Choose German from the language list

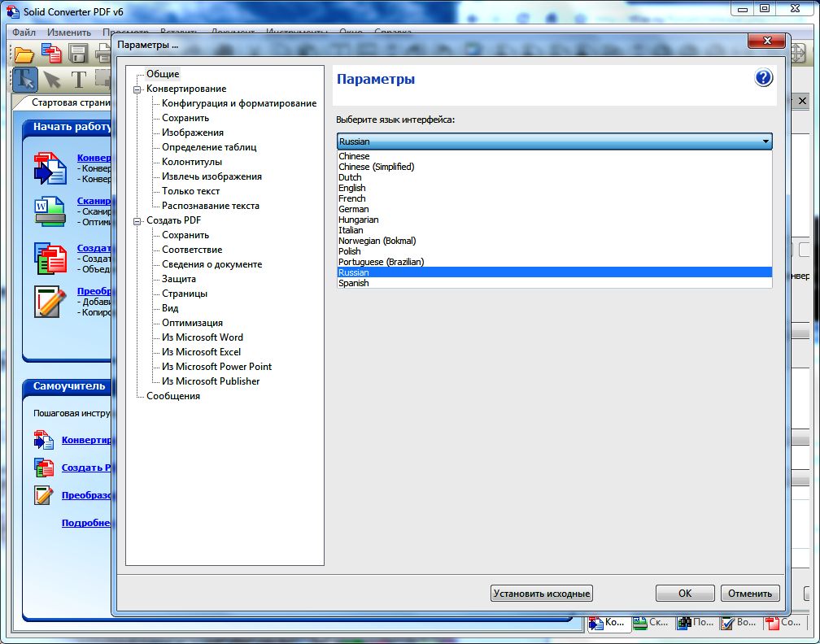353,209
